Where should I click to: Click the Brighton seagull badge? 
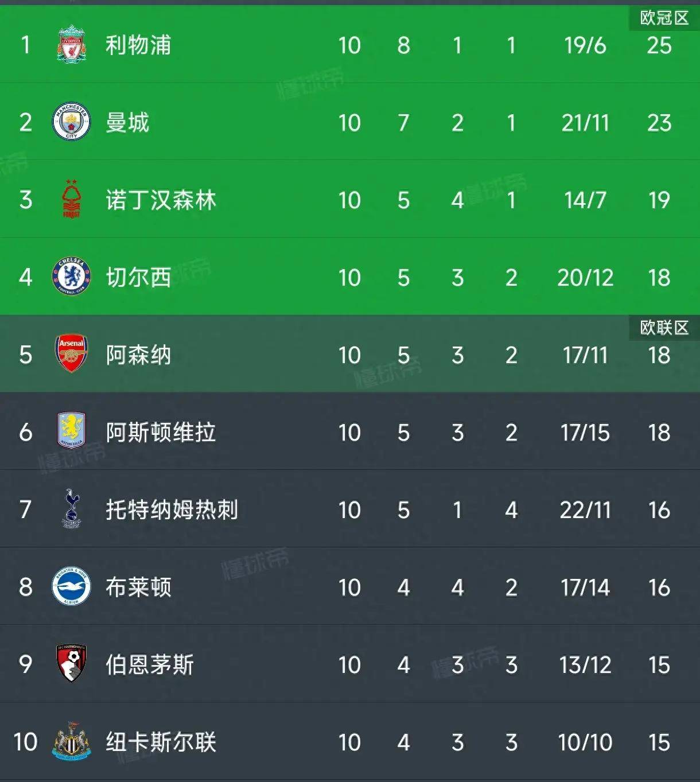(71, 586)
